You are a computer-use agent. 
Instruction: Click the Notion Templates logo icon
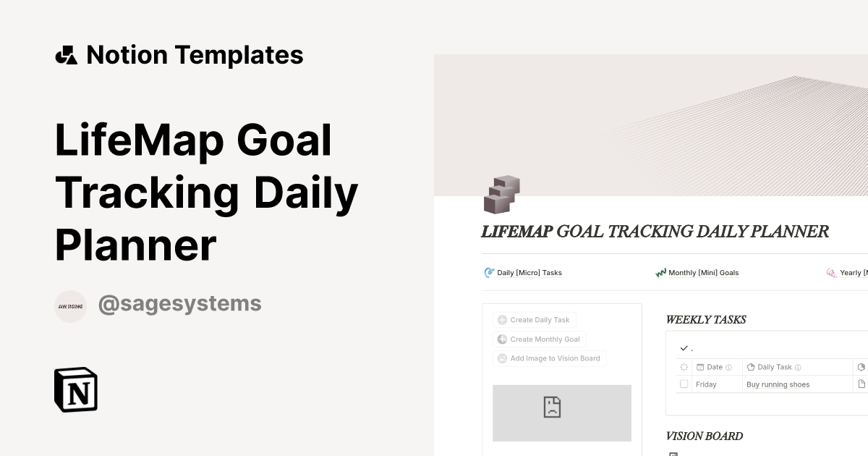click(x=66, y=54)
